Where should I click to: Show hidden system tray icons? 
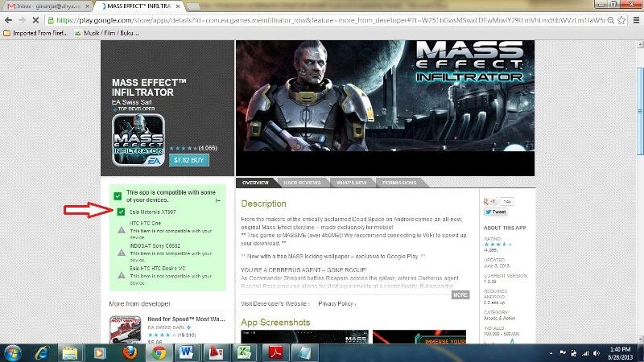pos(551,353)
